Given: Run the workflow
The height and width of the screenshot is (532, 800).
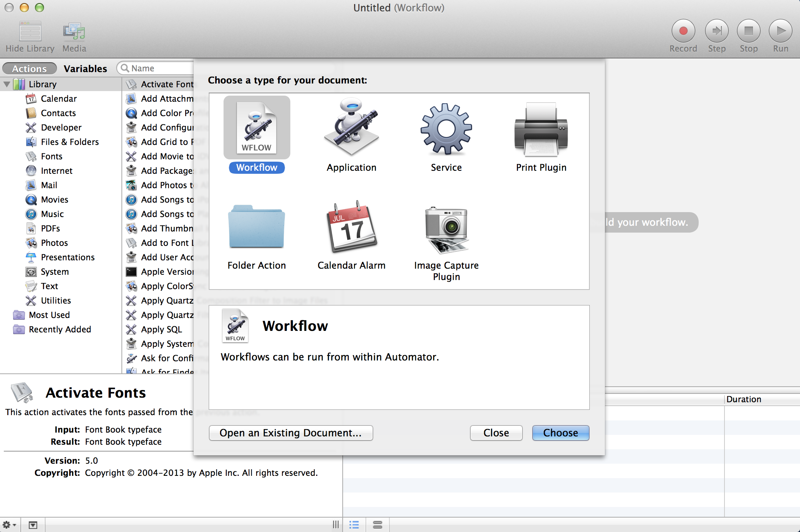Looking at the screenshot, I should (780, 31).
